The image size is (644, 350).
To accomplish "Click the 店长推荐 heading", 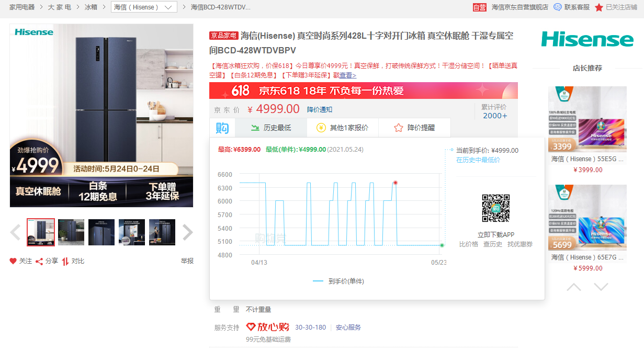I will [587, 68].
